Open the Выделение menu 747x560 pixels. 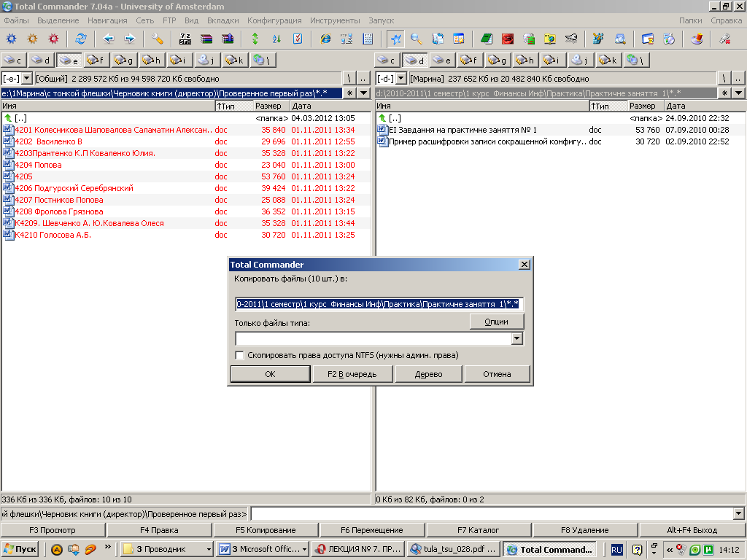coord(58,20)
